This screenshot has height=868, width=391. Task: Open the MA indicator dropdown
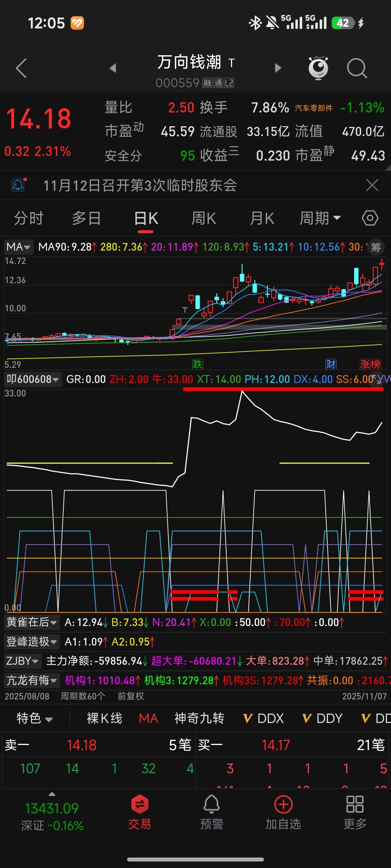coord(18,247)
